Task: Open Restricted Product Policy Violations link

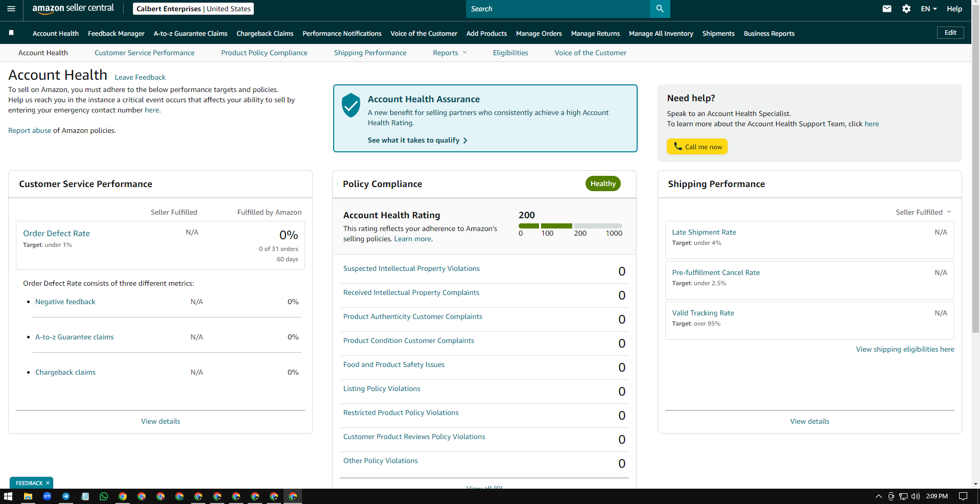Action: [x=401, y=413]
